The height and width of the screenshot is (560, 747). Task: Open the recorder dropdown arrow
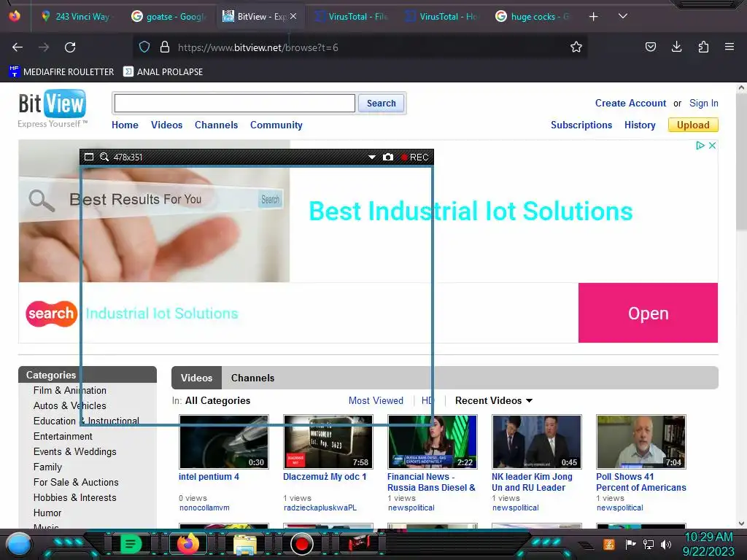pos(371,157)
